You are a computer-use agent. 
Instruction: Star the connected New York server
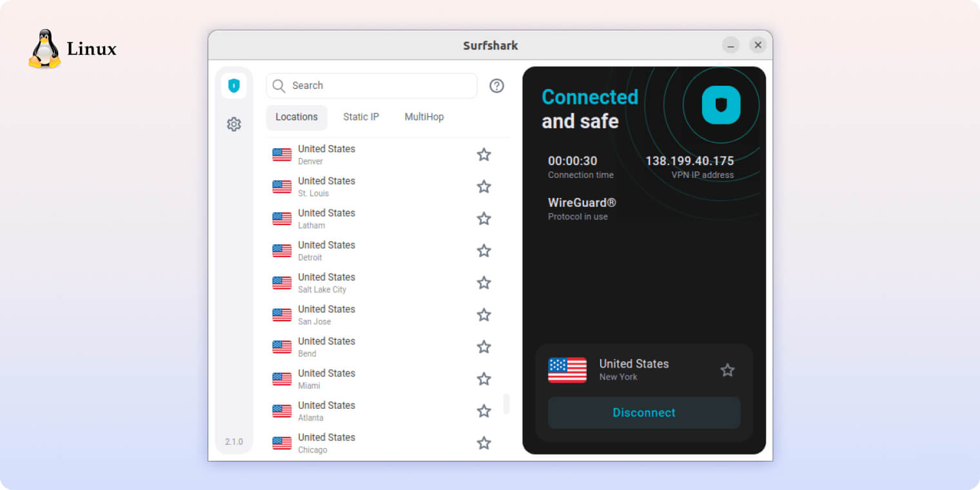point(727,370)
